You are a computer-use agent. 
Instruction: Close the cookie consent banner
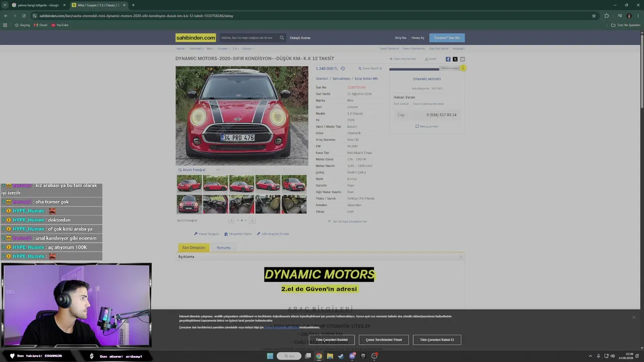click(633, 317)
